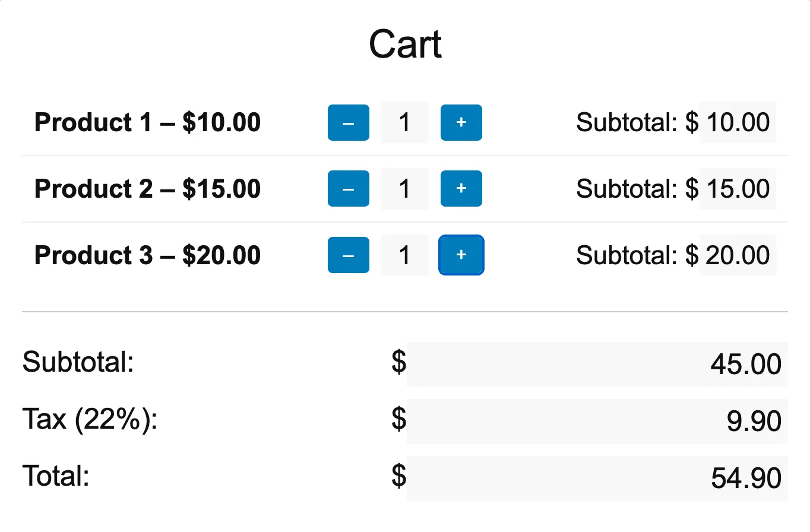Select the Product 2 – $15.00 name
The height and width of the screenshot is (532, 810).
147,189
